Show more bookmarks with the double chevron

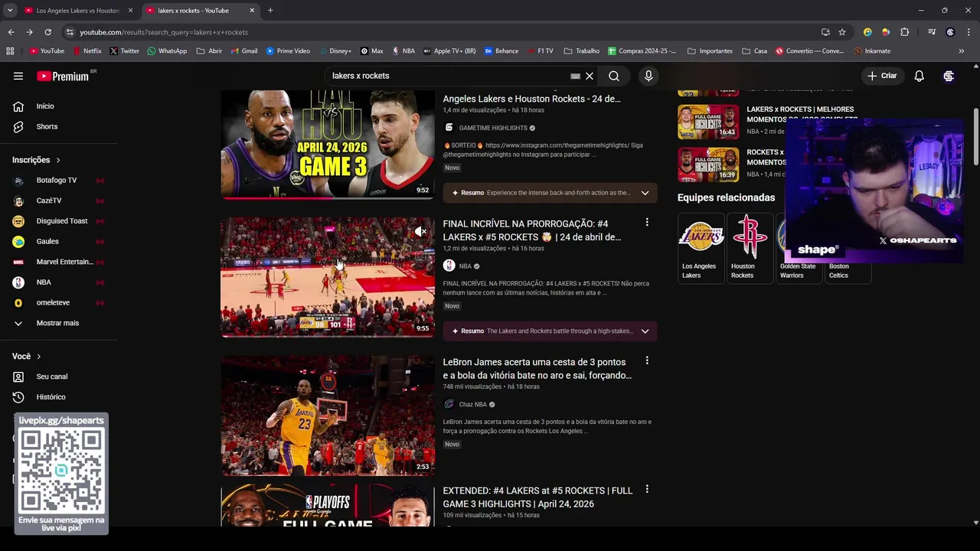pyautogui.click(x=962, y=51)
